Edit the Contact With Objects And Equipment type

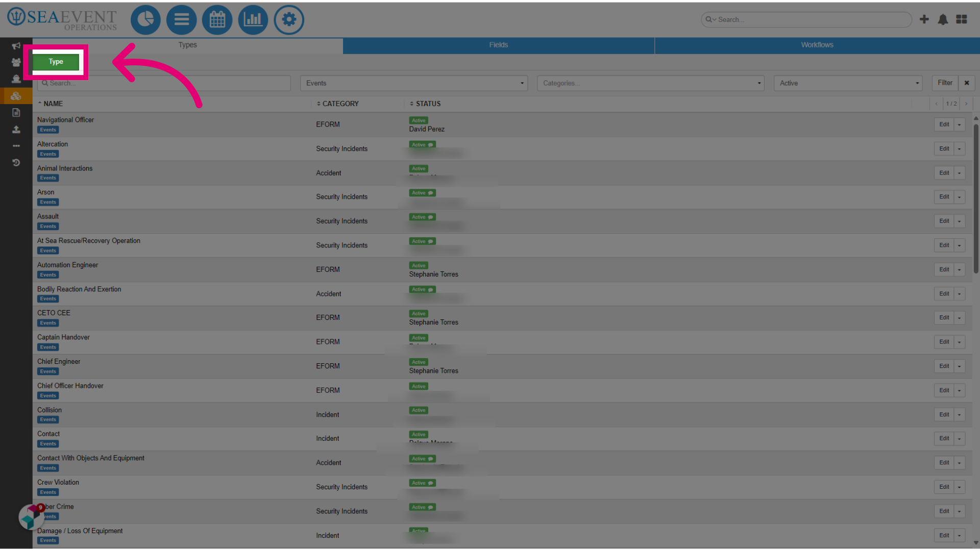click(944, 463)
